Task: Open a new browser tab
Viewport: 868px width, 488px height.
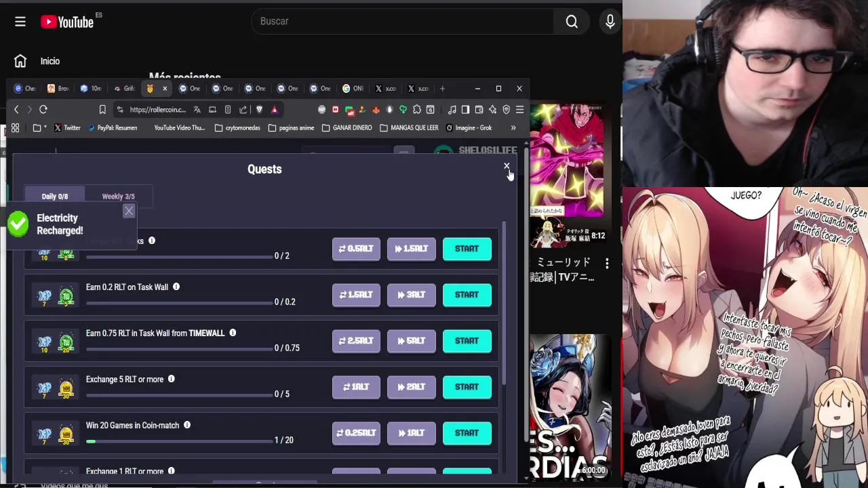Action: (x=442, y=88)
